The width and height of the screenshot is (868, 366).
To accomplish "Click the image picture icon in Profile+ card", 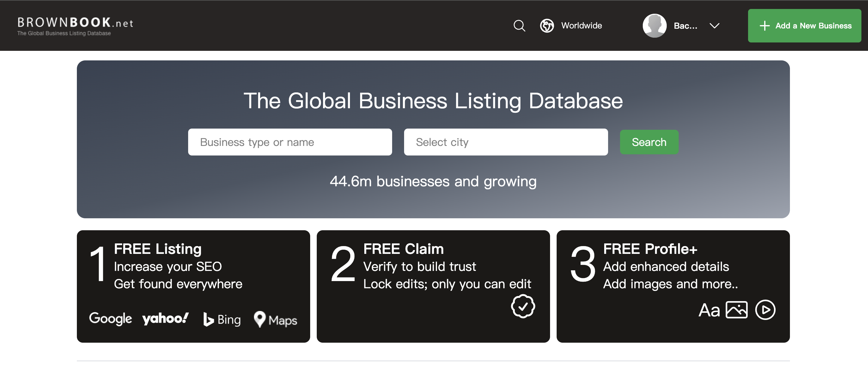I will coord(737,310).
